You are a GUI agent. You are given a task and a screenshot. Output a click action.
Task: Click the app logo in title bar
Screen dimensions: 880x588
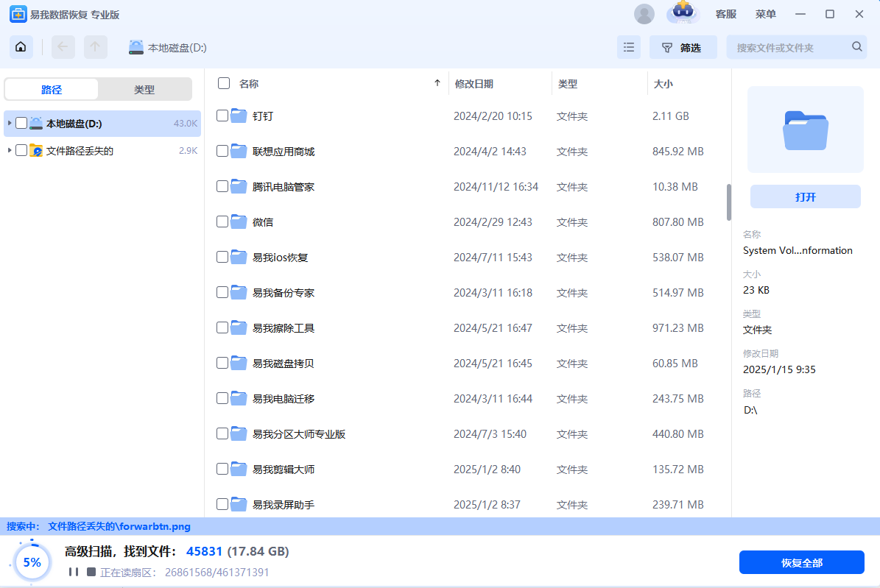point(18,14)
